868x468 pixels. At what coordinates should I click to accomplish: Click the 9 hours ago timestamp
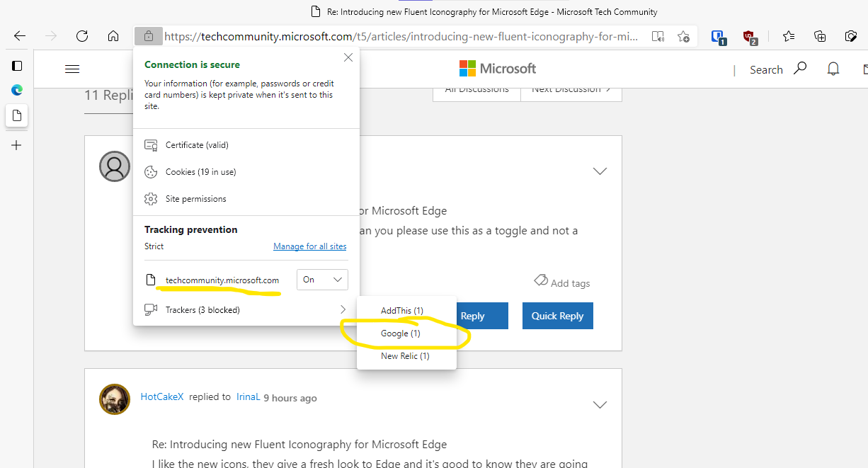pyautogui.click(x=290, y=398)
